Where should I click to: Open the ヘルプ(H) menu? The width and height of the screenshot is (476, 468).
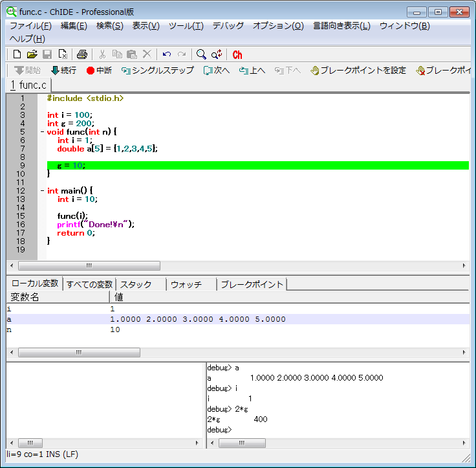click(27, 39)
